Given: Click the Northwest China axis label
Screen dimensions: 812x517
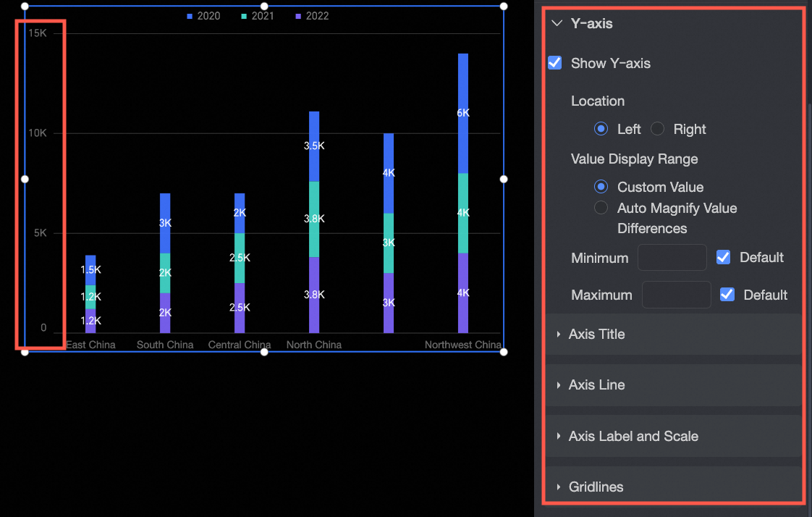Looking at the screenshot, I should click(x=463, y=345).
